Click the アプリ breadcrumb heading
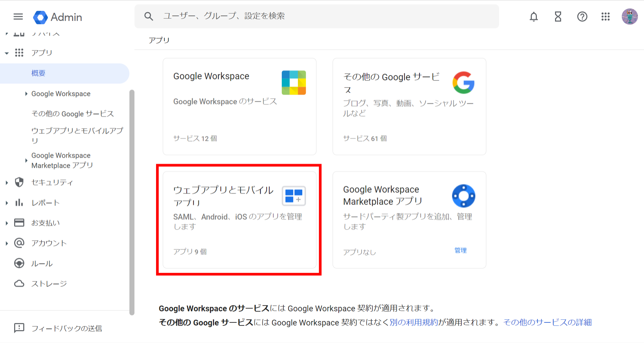 tap(159, 40)
